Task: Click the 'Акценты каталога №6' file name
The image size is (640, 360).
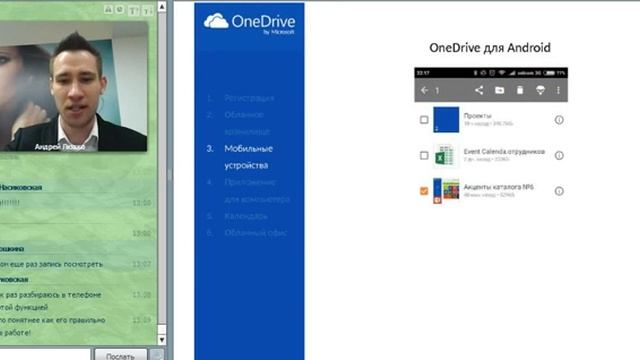Action: click(x=498, y=187)
